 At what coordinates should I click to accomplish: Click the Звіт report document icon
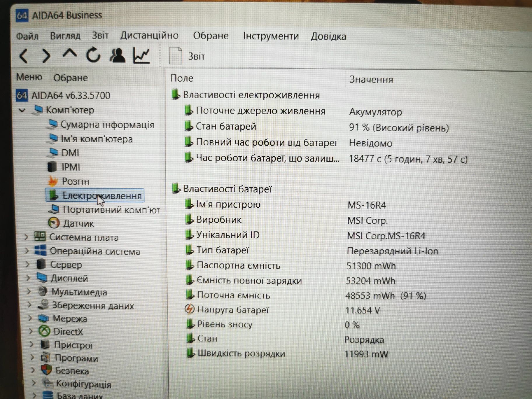click(176, 56)
